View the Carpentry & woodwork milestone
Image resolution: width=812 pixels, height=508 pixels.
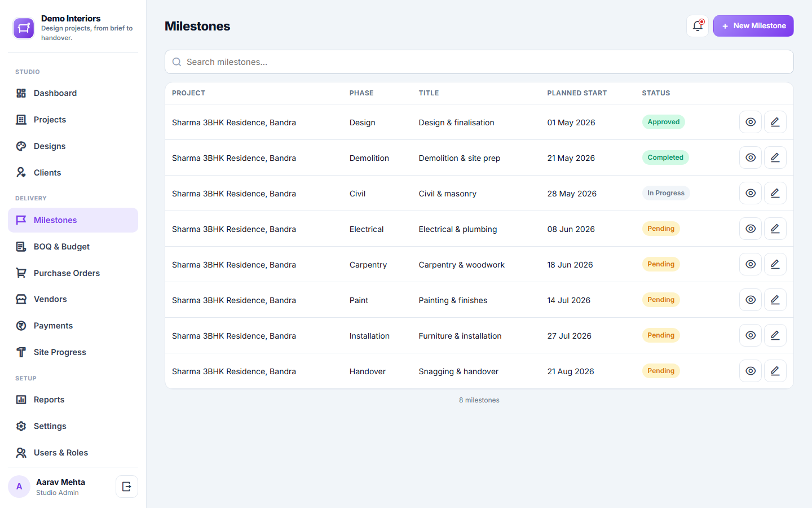tap(751, 264)
